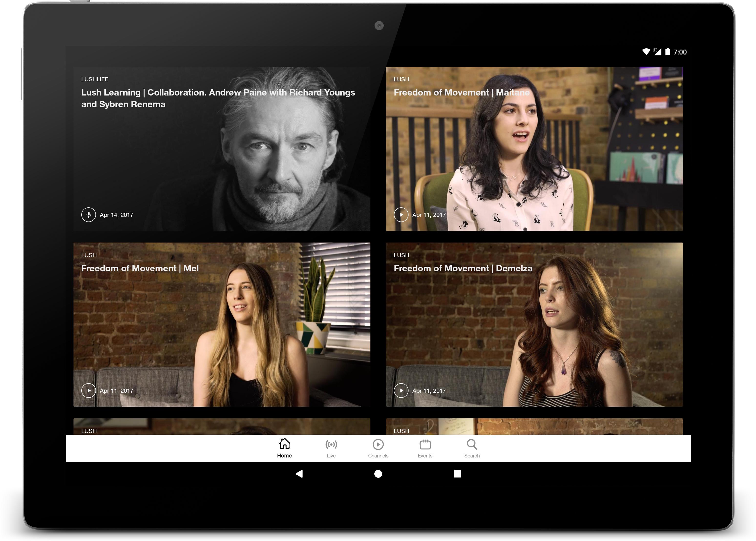756x541 pixels.
Task: Tap the Android home circle button
Action: (378, 474)
